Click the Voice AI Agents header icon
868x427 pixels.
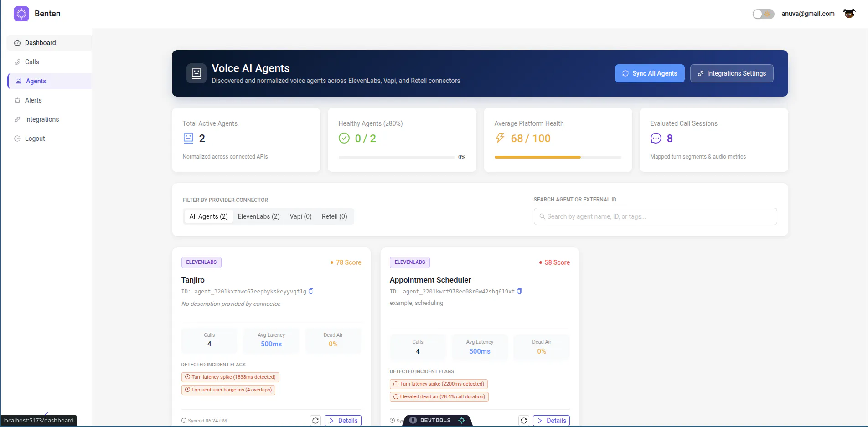pyautogui.click(x=196, y=73)
